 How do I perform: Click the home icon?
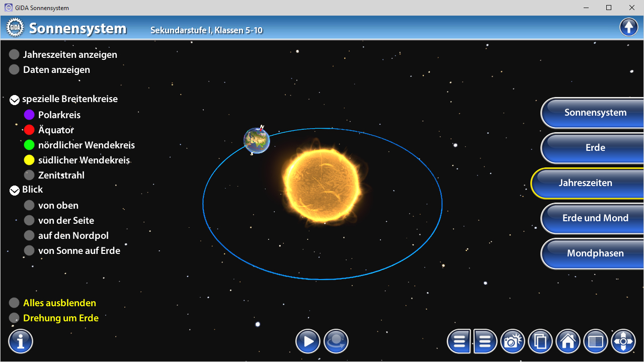[x=568, y=342]
